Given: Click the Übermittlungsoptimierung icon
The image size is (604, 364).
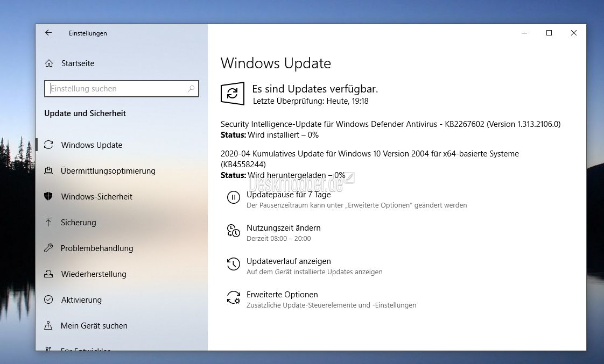Looking at the screenshot, I should (48, 170).
